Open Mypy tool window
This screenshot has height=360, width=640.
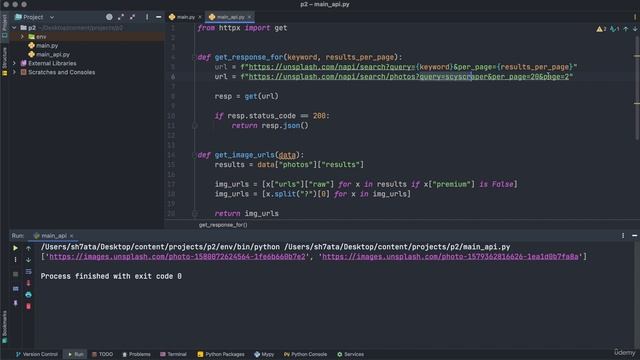click(264, 354)
